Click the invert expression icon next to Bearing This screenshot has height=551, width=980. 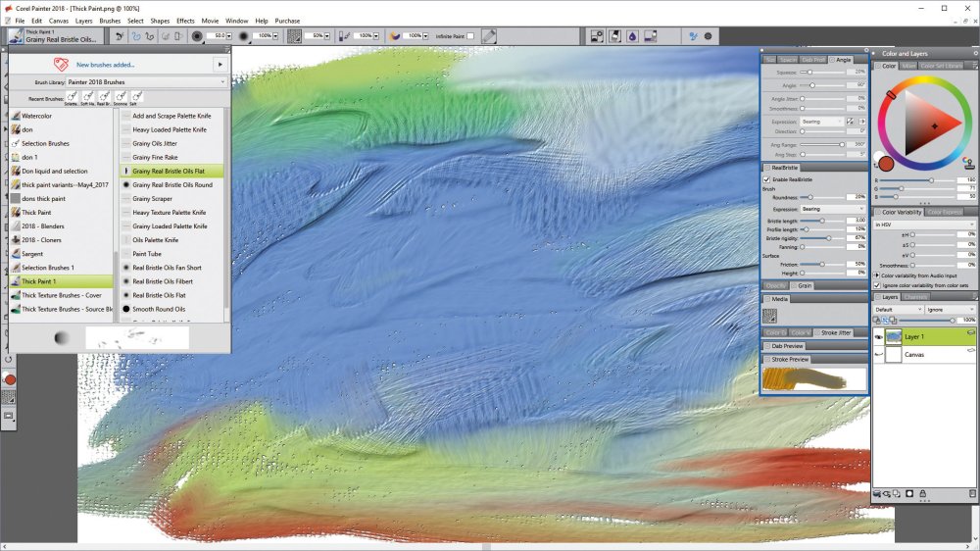[850, 122]
